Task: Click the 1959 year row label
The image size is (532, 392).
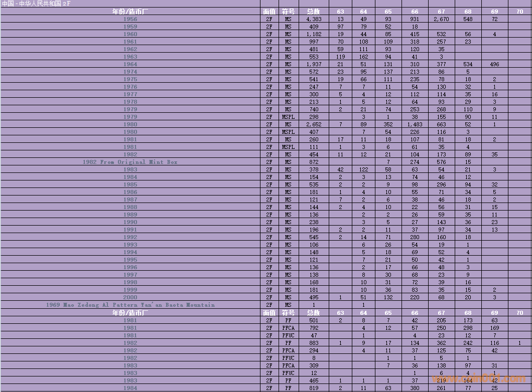Action: click(130, 27)
